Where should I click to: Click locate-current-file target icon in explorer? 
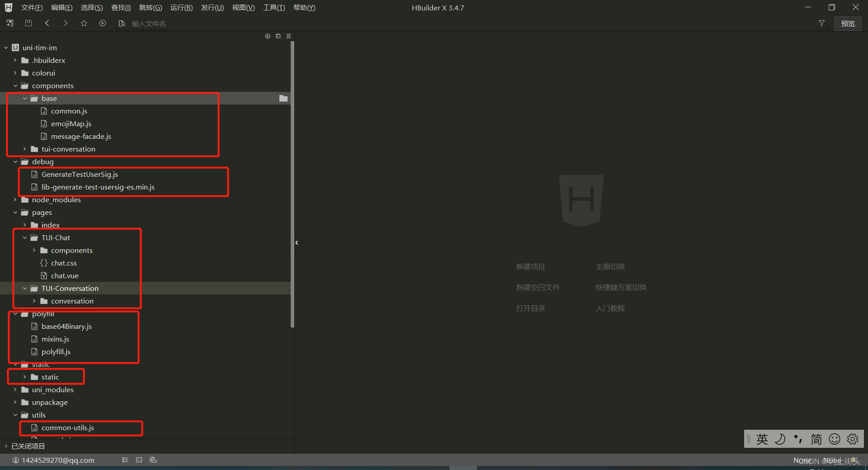pos(268,36)
